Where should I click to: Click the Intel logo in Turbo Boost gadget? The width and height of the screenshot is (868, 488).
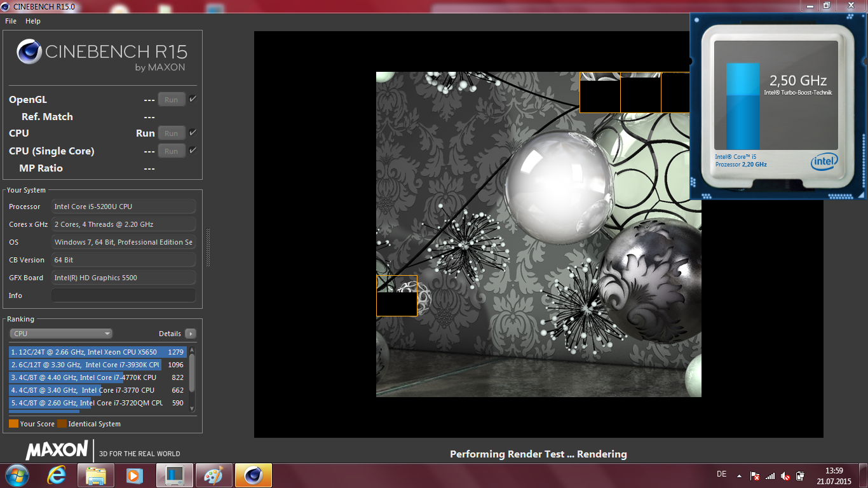click(824, 161)
